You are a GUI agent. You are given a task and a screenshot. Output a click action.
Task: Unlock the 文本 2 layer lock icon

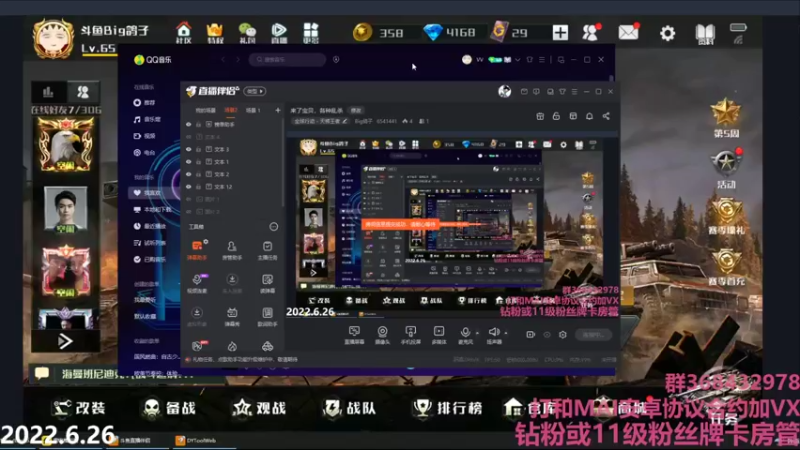click(198, 174)
